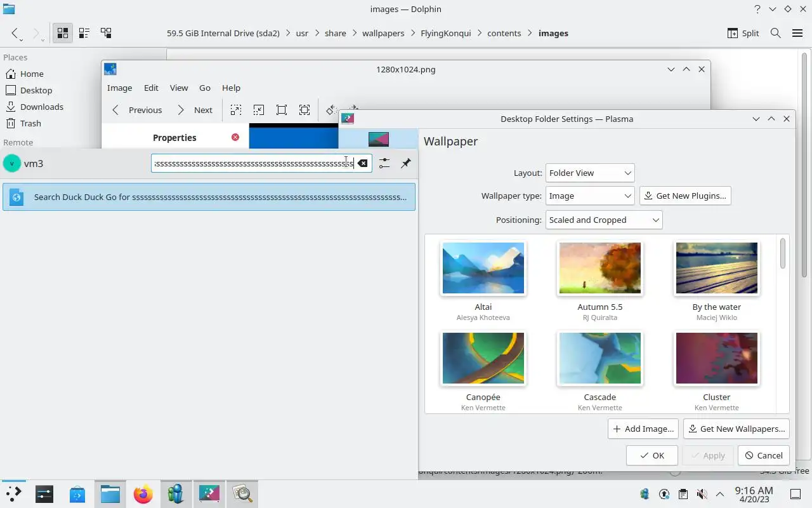Image resolution: width=812 pixels, height=508 pixels.
Task: Open KRunner configure settings icon
Action: coord(384,163)
